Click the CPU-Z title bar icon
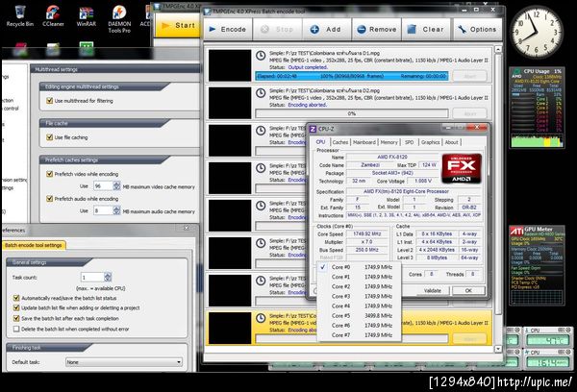This screenshot has height=392, width=577. coord(313,129)
